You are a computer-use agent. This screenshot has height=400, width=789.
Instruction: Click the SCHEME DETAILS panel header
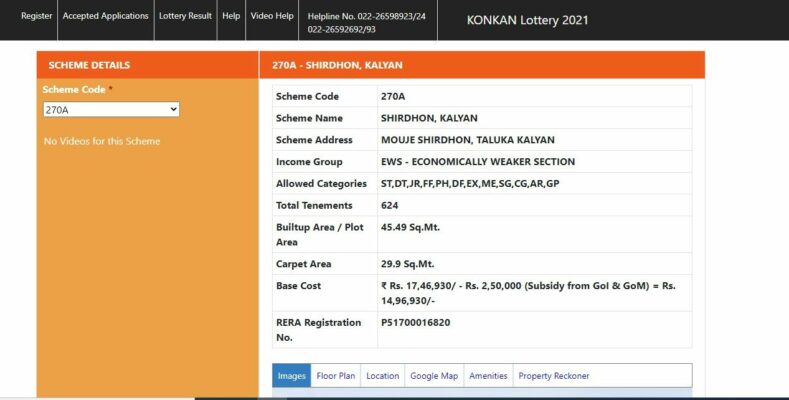[x=89, y=66]
